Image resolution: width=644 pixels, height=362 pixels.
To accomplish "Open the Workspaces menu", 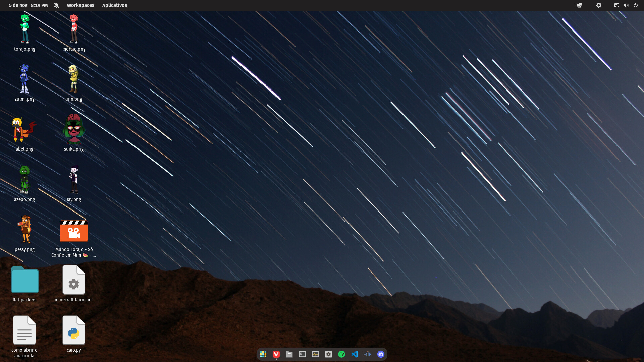I will 80,5.
